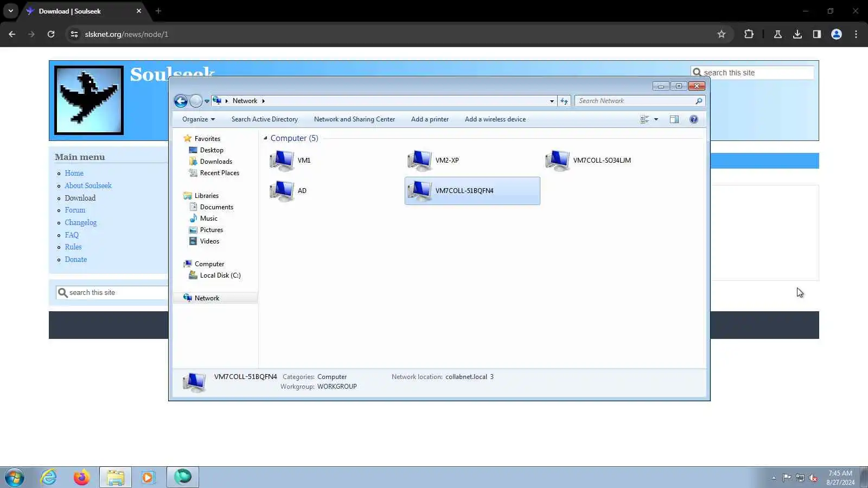Open a new browser tab
This screenshot has width=868, height=488.
(158, 11)
